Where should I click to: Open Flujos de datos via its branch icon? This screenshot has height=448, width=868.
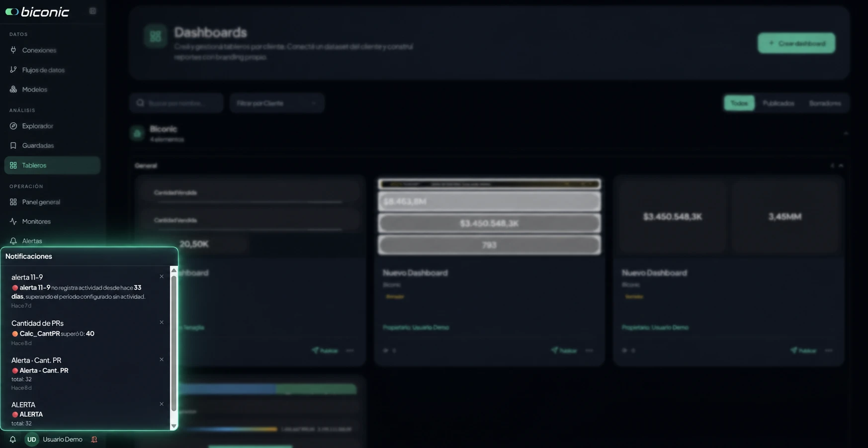[x=13, y=70]
